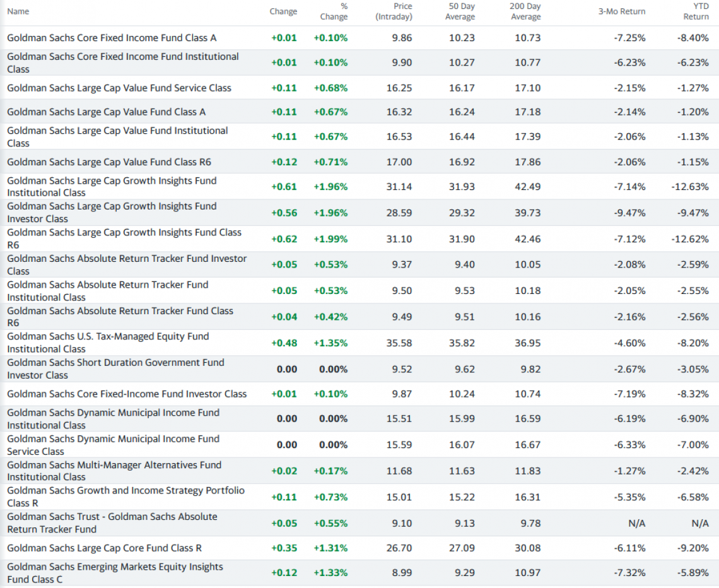Open Goldman Sachs Core Fixed Income Fund Class A
719x588 pixels.
point(112,38)
